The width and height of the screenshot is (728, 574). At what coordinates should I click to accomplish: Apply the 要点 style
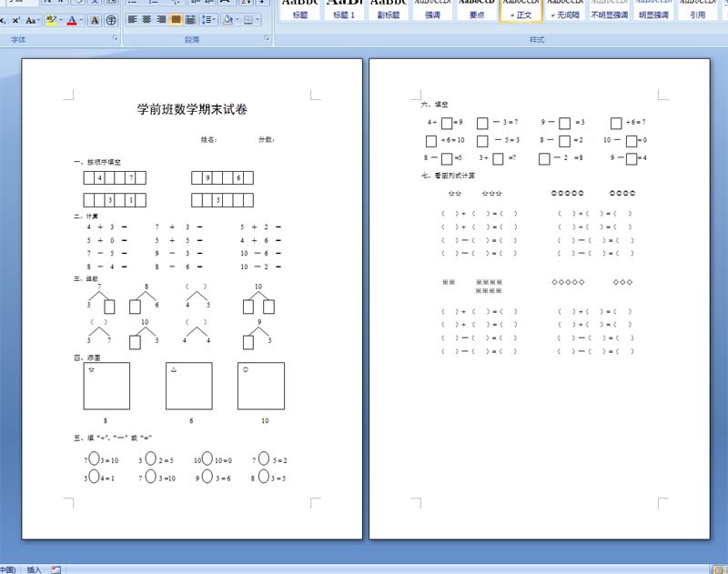[476, 10]
